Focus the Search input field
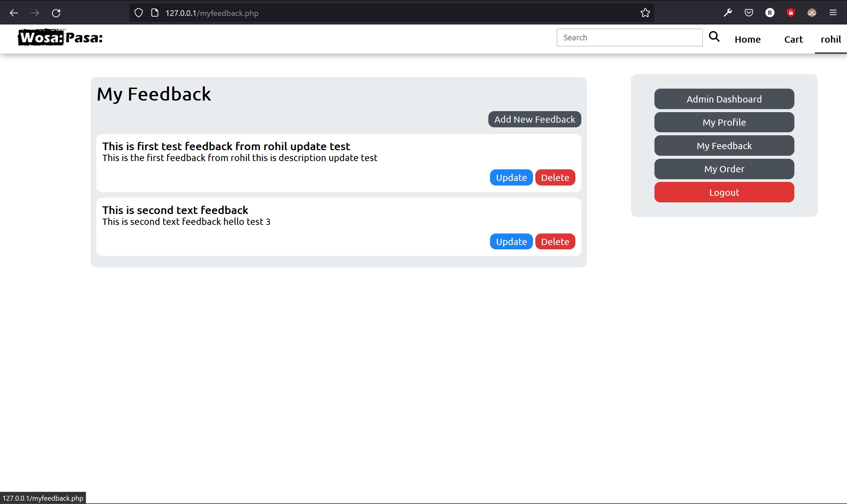This screenshot has width=847, height=504. pos(629,37)
